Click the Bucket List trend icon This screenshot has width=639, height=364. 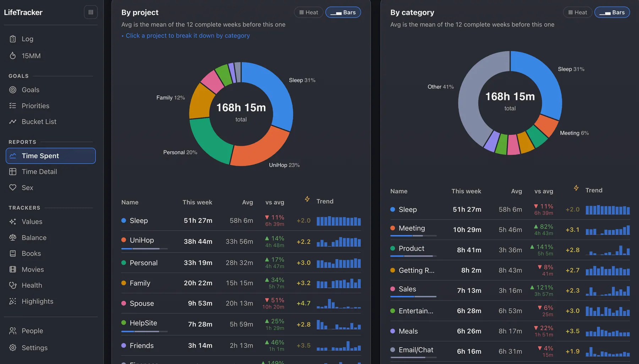(x=13, y=122)
